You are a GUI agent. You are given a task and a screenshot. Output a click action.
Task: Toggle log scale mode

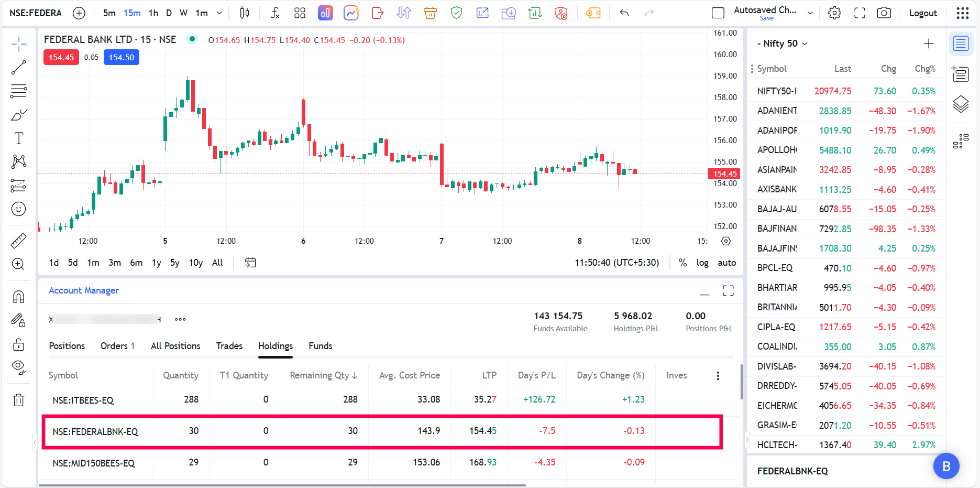click(702, 263)
